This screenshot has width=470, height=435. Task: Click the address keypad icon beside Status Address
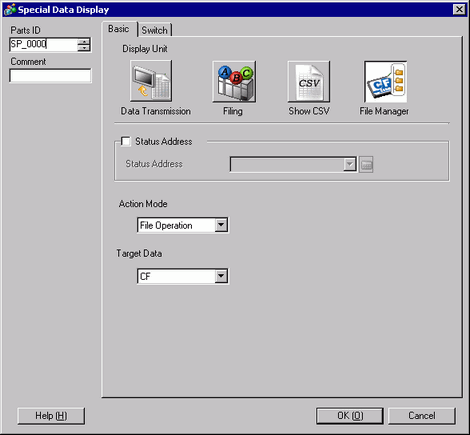(366, 164)
